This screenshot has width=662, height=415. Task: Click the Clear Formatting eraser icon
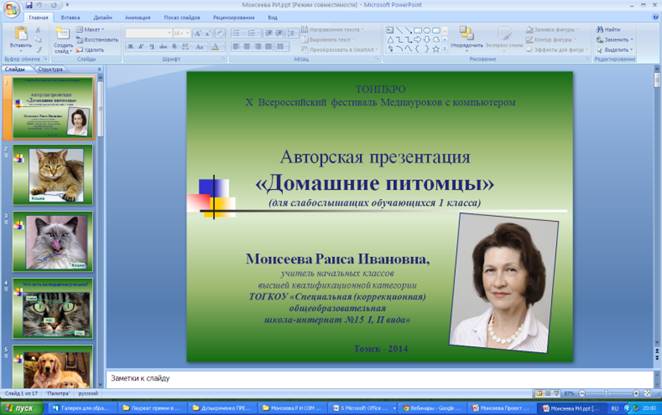click(x=220, y=33)
